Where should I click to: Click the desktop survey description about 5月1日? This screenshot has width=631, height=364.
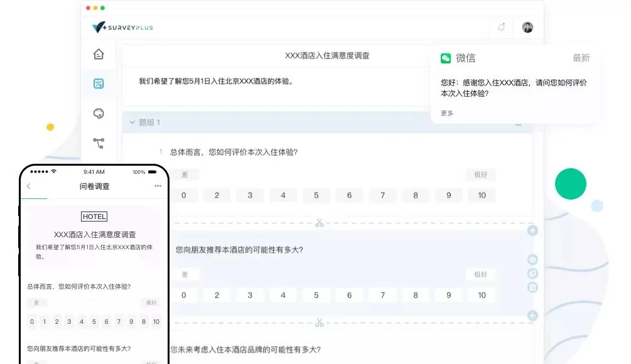pos(217,81)
